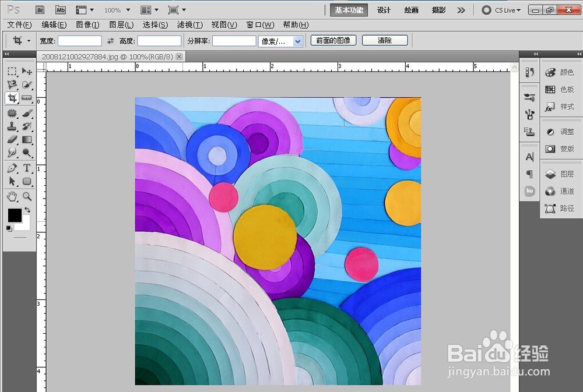
Task: Close the 2008121002927884.jpg document tab
Action: [x=179, y=56]
